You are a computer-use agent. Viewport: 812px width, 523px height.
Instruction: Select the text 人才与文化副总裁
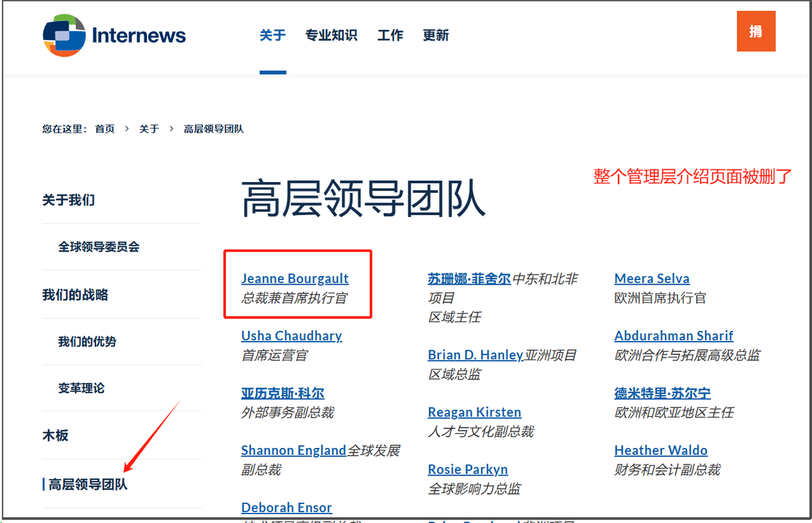coord(481,431)
